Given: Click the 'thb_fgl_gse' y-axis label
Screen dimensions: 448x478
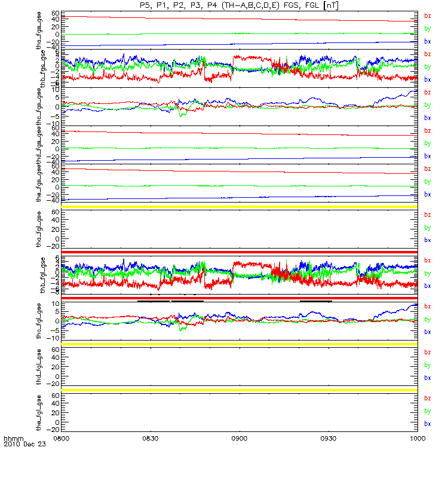Looking at the screenshot, I should point(43,275).
